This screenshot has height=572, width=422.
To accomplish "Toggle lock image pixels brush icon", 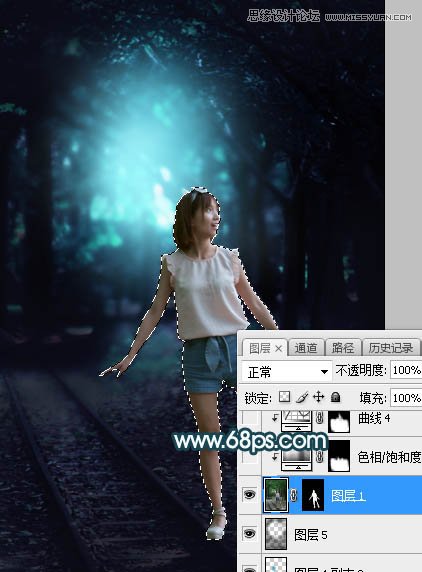I will pos(302,397).
